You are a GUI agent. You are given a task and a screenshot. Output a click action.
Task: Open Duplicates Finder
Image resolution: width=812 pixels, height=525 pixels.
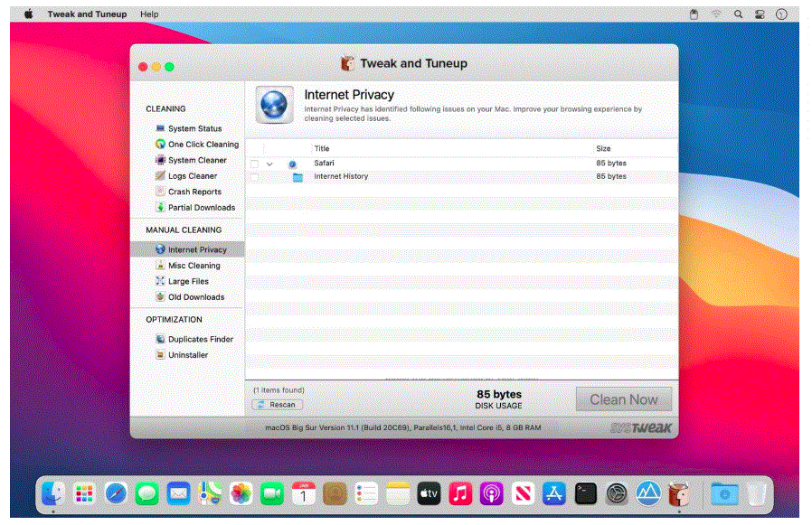(194, 339)
